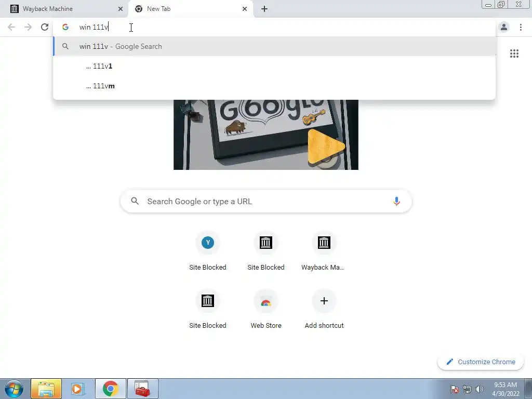Start voice search with the microphone icon
The height and width of the screenshot is (399, 532).
coord(396,201)
